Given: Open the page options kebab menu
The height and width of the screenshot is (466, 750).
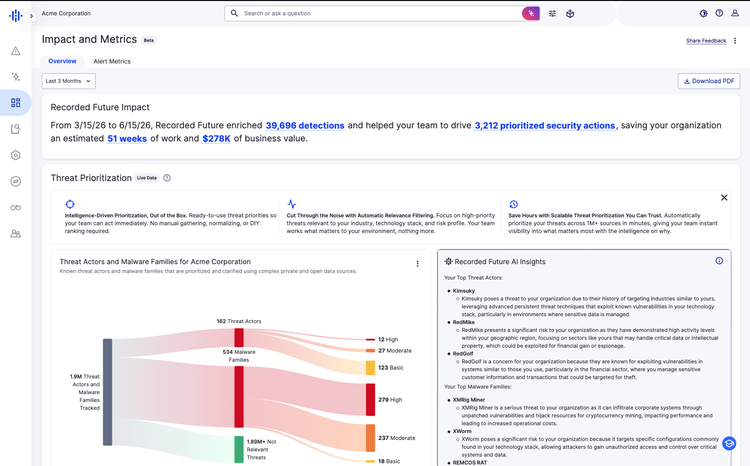Looking at the screenshot, I should point(735,41).
